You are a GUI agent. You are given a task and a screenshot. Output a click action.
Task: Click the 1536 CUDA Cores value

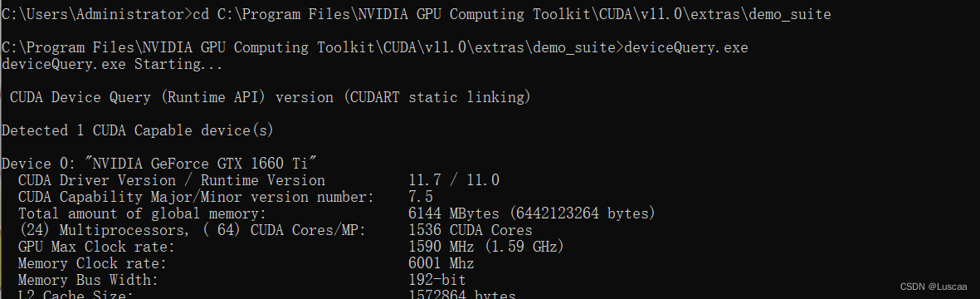click(x=470, y=229)
